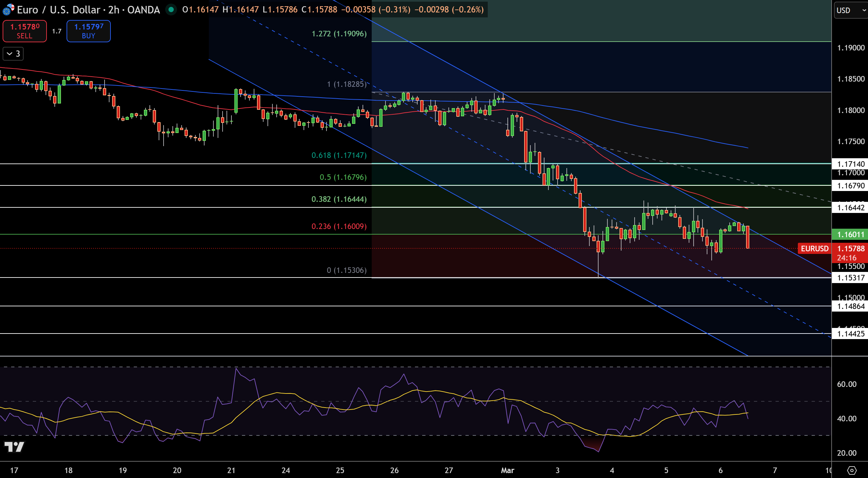Click the EUR/USD flag symbol icon
Viewport: 868px width, 478px height.
click(x=8, y=10)
